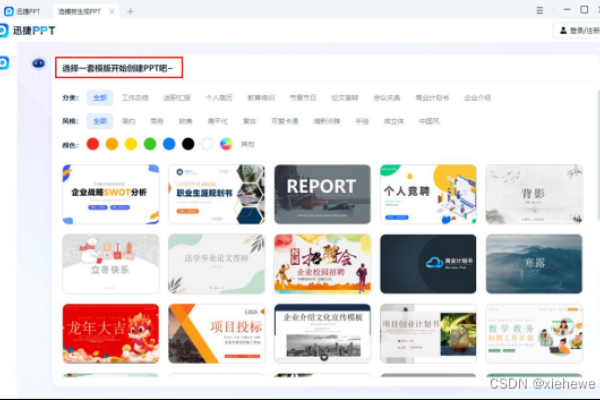Choose the 中国风 style filter
This screenshot has height=400, width=600.
click(x=429, y=121)
